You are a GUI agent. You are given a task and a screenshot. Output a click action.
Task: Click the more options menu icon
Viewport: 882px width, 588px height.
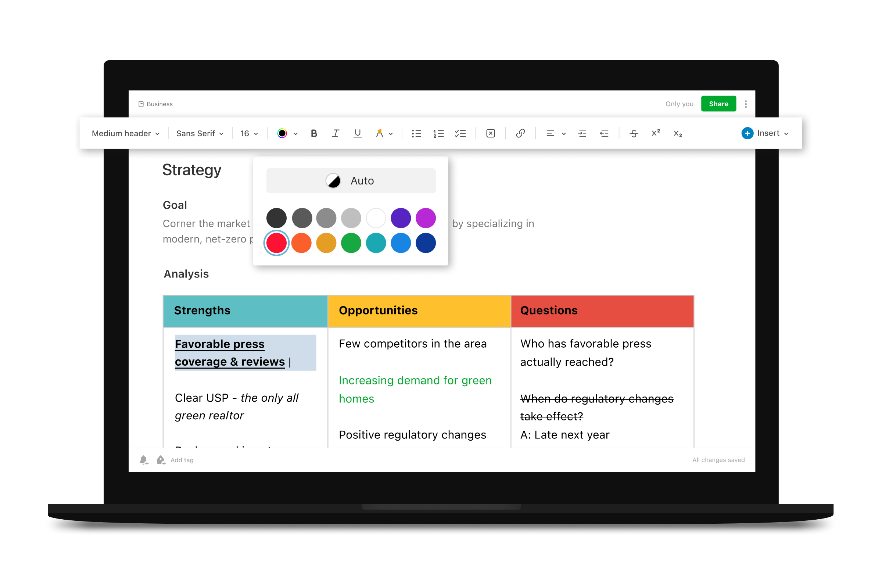point(747,104)
